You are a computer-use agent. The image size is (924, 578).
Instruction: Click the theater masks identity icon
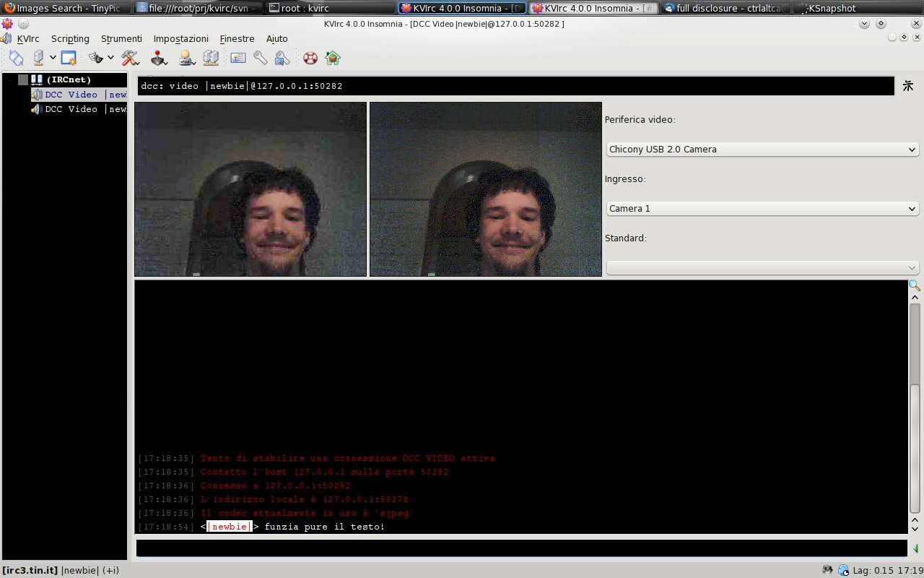[96, 58]
